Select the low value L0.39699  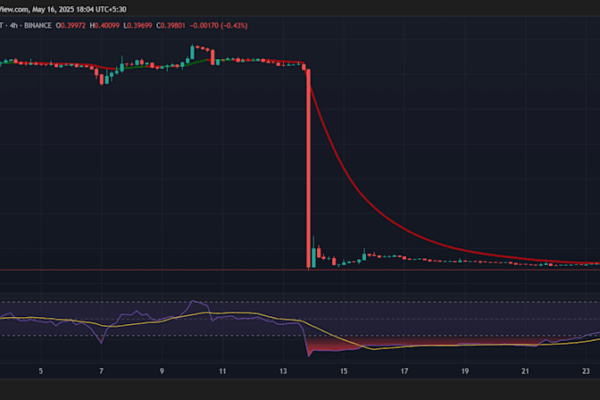138,26
